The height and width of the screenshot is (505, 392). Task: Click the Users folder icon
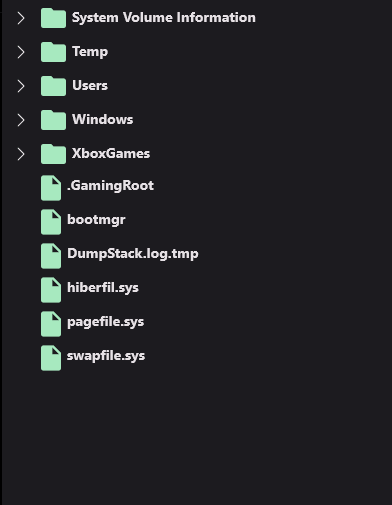pyautogui.click(x=53, y=86)
